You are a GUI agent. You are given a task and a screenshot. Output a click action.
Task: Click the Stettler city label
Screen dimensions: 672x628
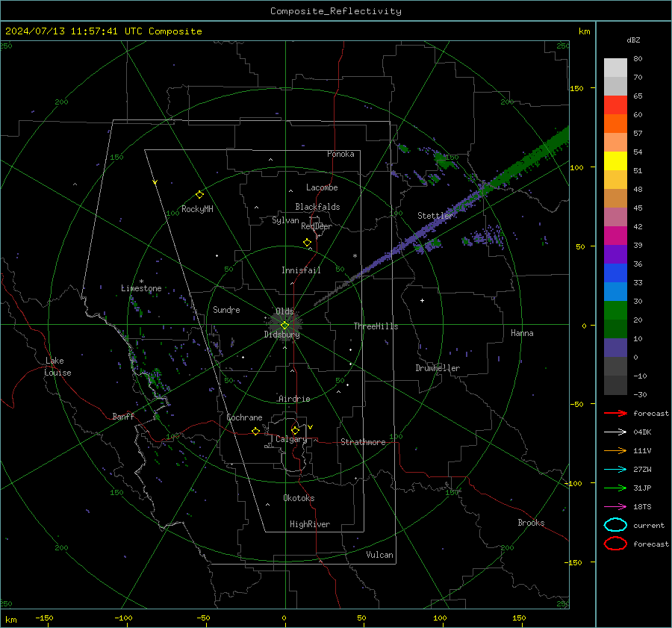point(435,216)
